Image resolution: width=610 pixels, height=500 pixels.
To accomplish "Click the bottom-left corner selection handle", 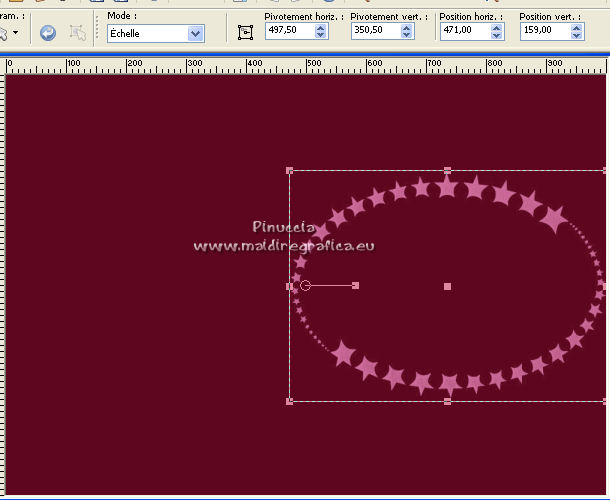I will click(x=289, y=401).
